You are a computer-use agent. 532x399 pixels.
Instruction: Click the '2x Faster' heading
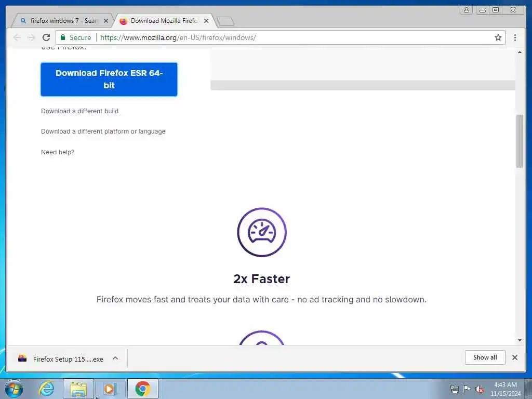[262, 279]
